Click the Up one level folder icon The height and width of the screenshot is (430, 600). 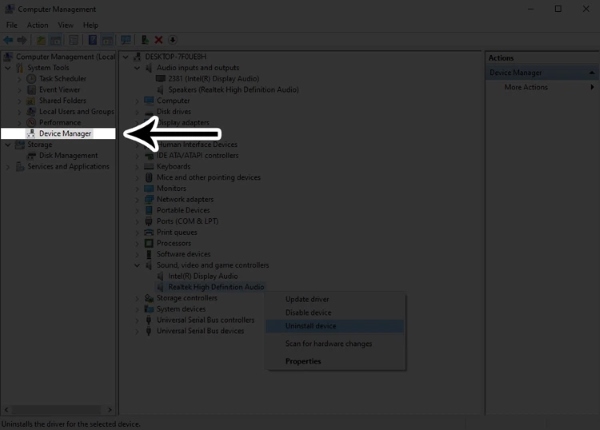pyautogui.click(x=41, y=40)
